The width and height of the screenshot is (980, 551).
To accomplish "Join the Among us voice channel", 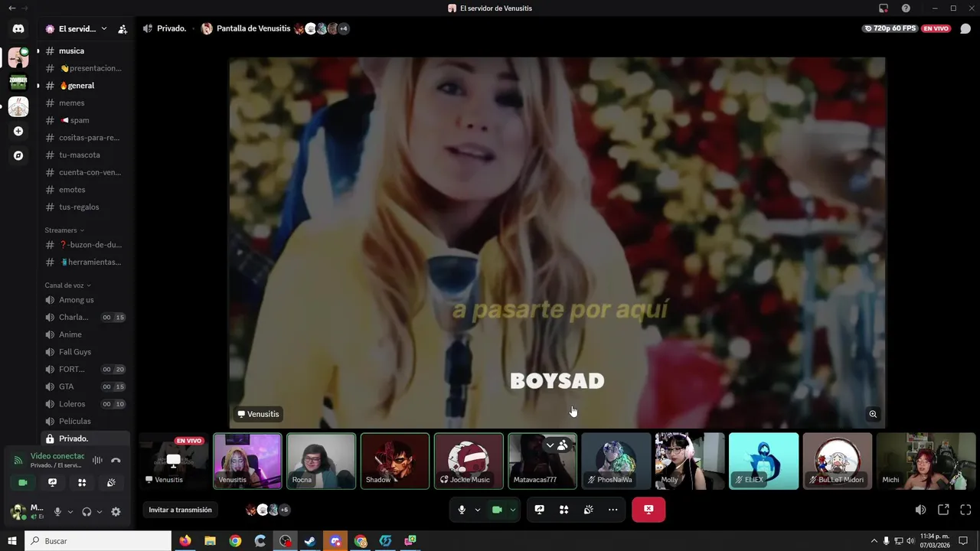I will (85, 300).
